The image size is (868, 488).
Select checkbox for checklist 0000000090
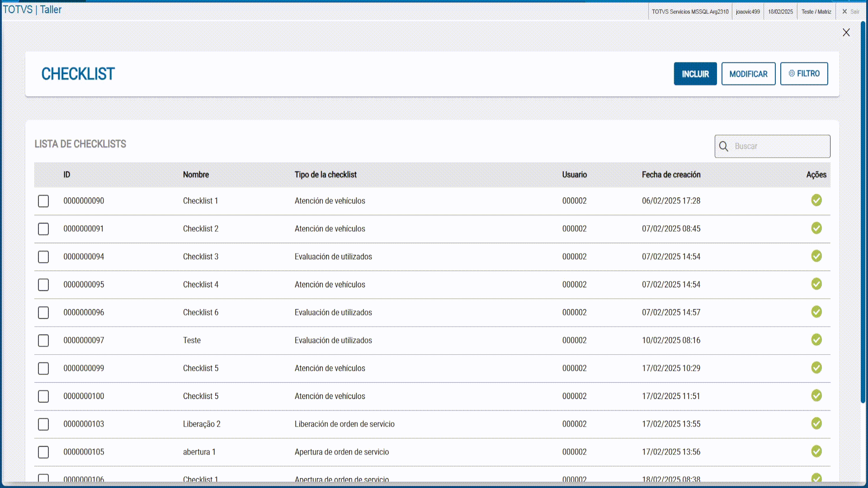[x=43, y=201]
